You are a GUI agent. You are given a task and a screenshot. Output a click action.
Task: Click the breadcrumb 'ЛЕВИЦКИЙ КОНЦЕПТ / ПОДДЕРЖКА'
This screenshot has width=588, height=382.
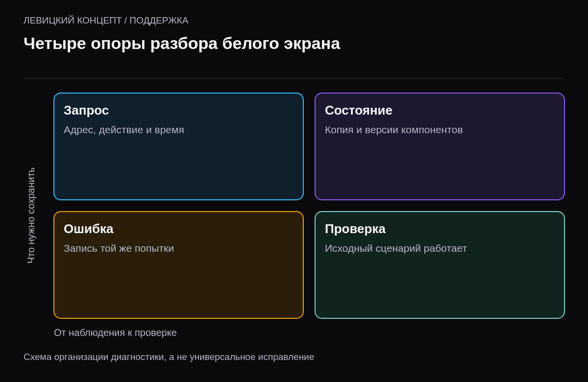click(x=106, y=21)
